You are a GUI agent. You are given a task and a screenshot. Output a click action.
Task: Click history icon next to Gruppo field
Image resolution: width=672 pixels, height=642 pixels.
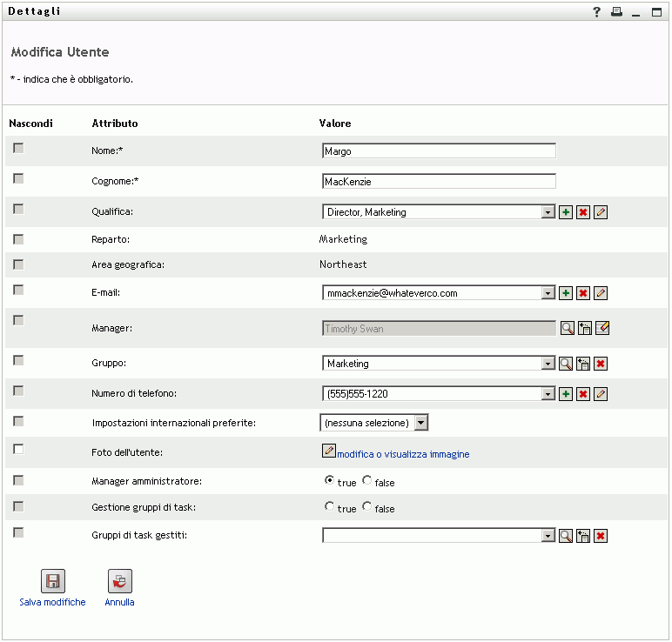coord(583,364)
